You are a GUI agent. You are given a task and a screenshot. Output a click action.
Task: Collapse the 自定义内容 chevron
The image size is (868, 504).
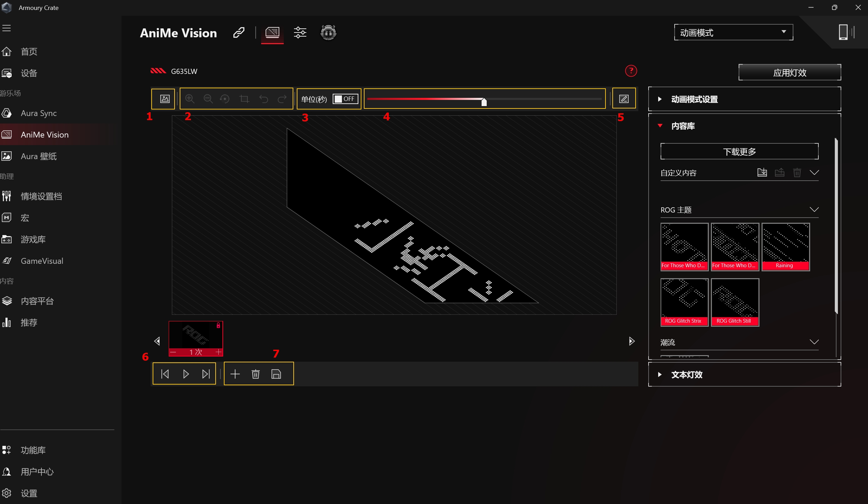[x=814, y=172]
